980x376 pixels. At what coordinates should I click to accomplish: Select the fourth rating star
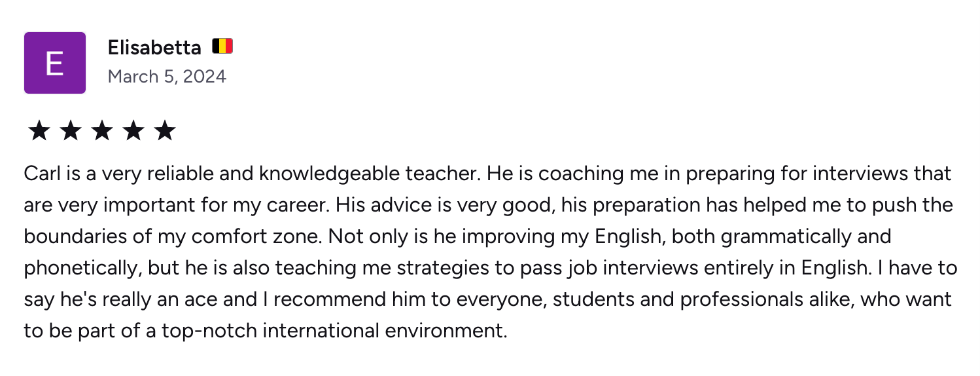(x=133, y=131)
